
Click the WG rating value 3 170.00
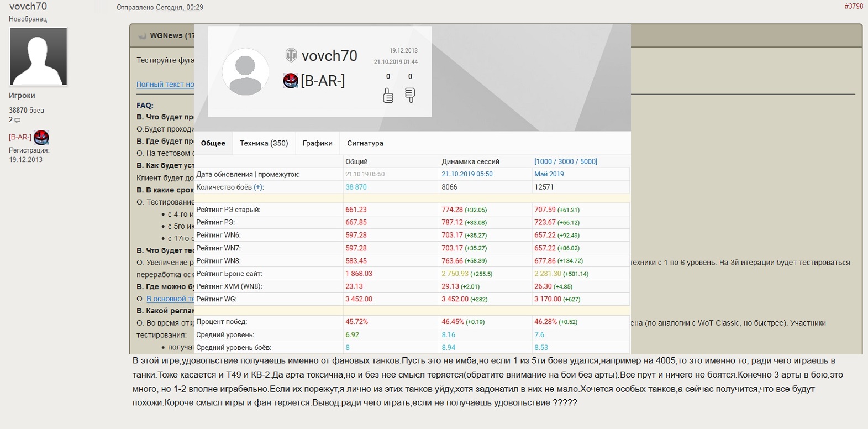pos(548,299)
